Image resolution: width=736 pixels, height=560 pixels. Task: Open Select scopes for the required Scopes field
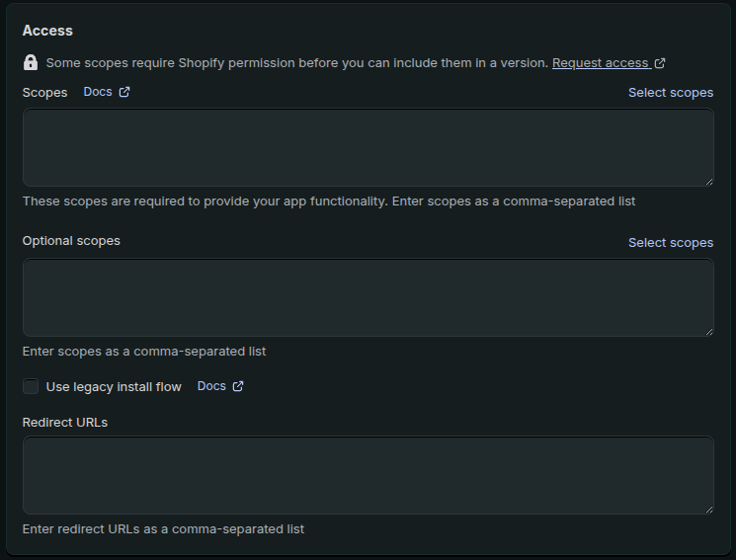[670, 93]
